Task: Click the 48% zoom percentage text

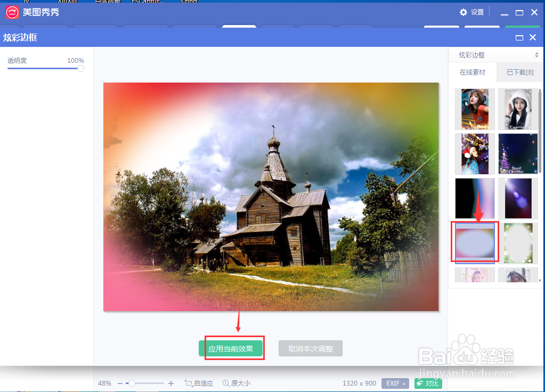Action: click(104, 383)
